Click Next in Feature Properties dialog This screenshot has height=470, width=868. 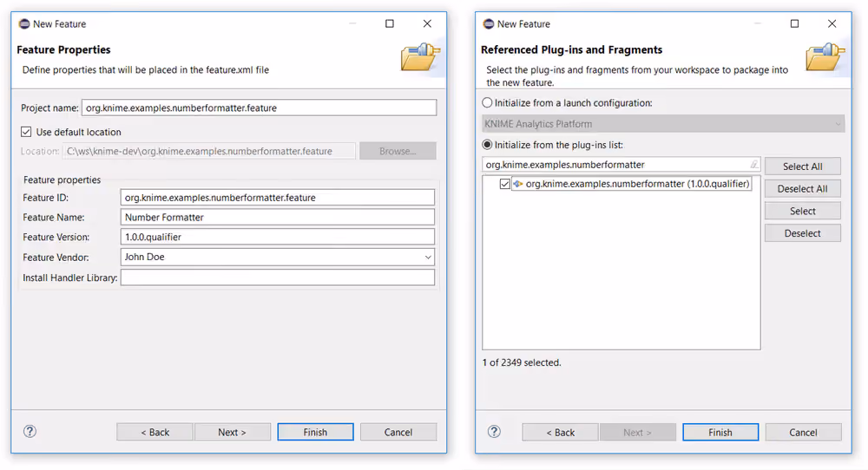point(233,432)
